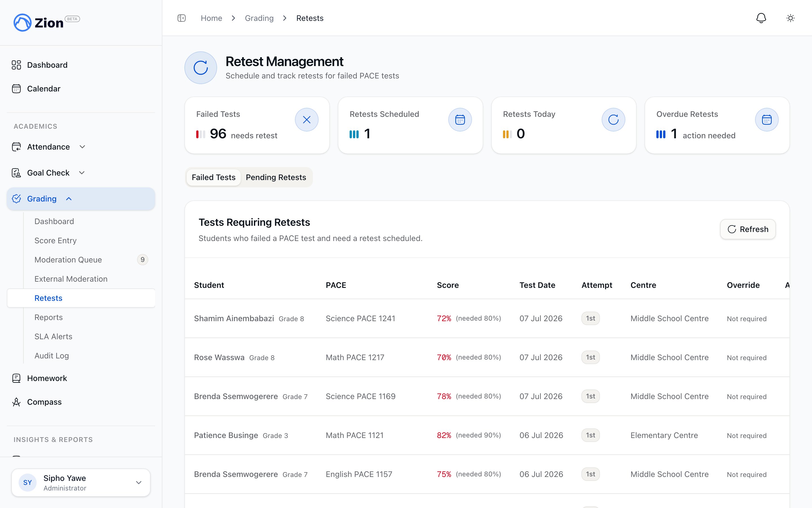Image resolution: width=812 pixels, height=508 pixels.
Task: Click the Zion logo icon
Action: 23,23
